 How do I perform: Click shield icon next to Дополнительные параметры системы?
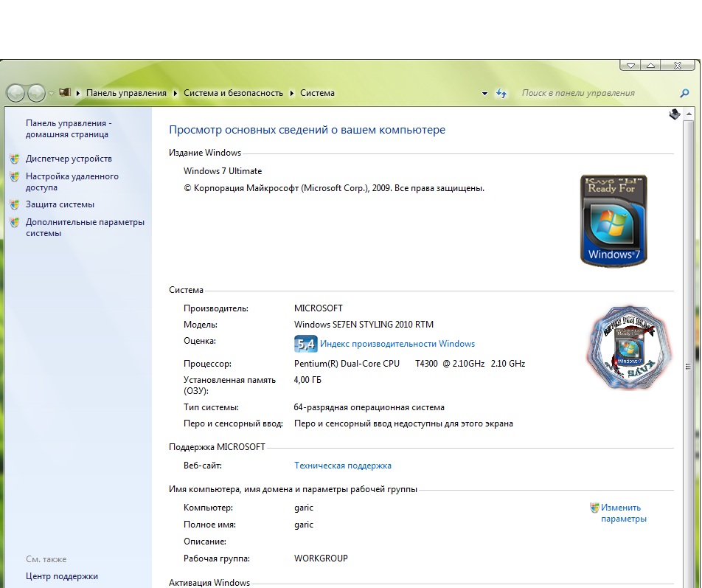15,222
